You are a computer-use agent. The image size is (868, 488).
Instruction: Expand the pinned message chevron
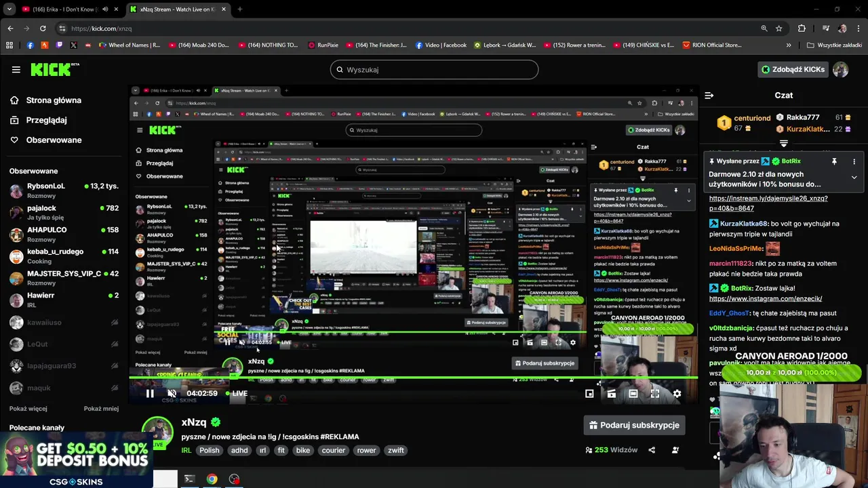(x=854, y=178)
